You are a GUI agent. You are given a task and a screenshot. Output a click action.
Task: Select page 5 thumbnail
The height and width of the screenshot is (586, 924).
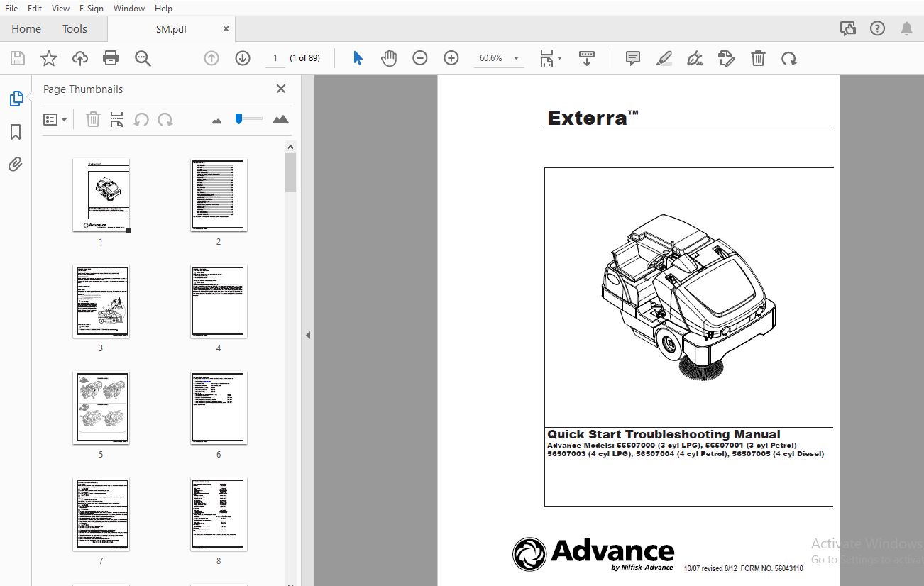[101, 408]
